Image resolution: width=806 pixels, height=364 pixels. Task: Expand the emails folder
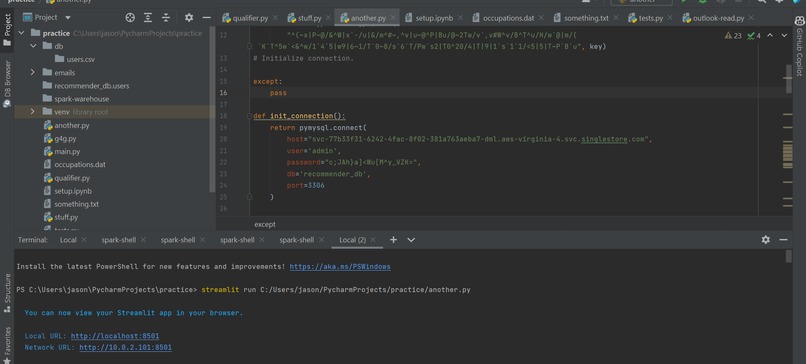coord(33,72)
